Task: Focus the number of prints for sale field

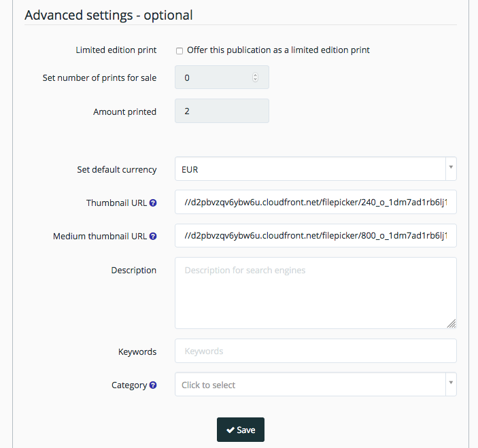Action: (222, 77)
